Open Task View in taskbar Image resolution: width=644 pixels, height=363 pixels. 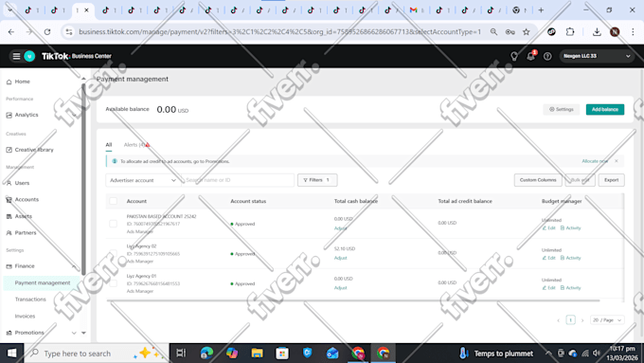point(181,354)
